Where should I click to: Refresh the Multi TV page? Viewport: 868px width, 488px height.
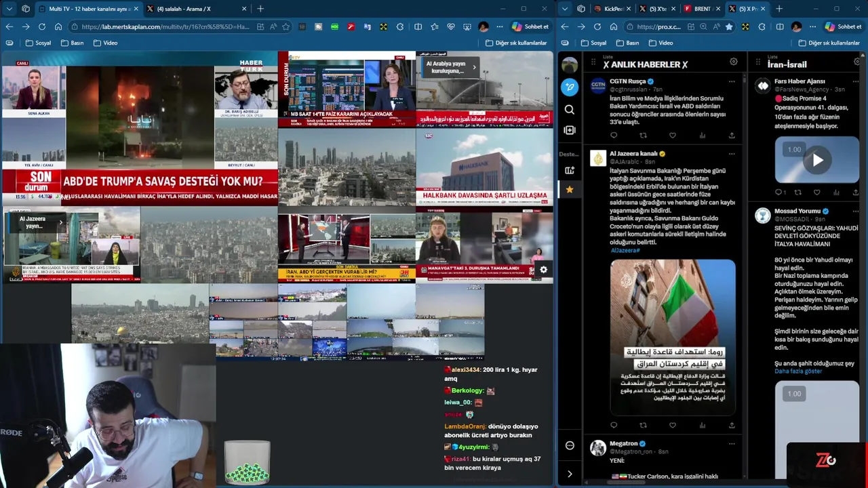tap(42, 26)
